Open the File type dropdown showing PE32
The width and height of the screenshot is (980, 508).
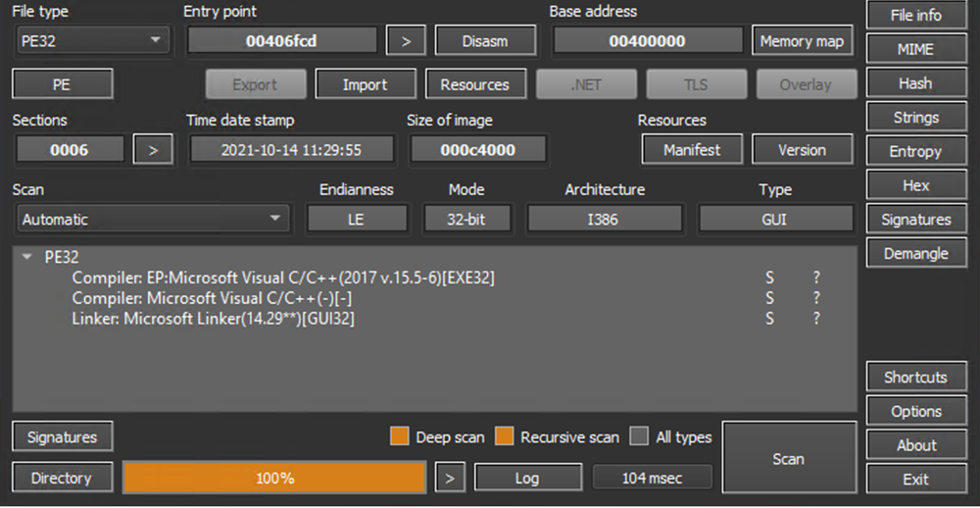[92, 41]
